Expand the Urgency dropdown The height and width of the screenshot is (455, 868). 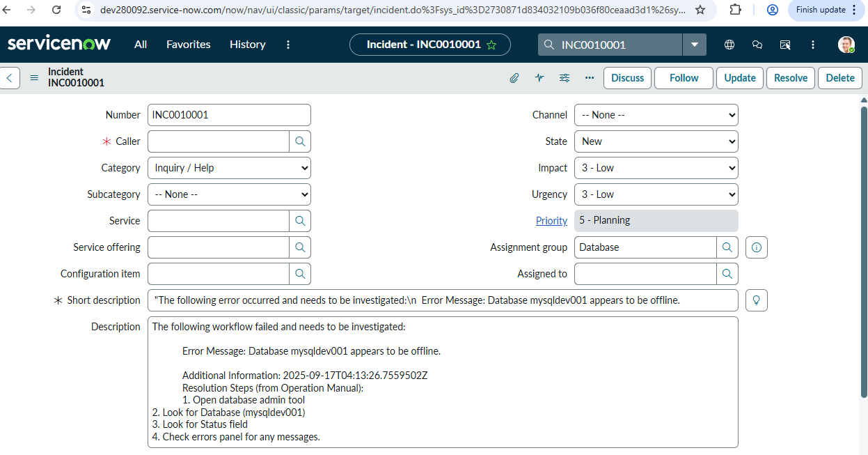pyautogui.click(x=656, y=194)
